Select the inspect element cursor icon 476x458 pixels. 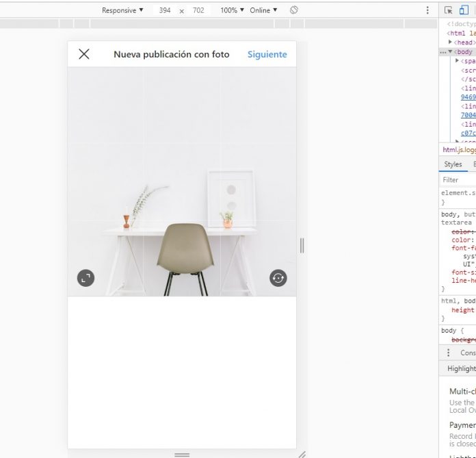pyautogui.click(x=449, y=10)
